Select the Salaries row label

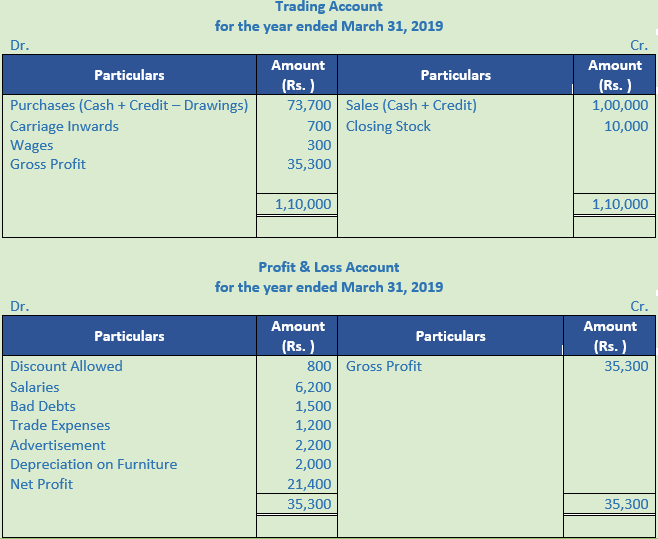point(35,387)
